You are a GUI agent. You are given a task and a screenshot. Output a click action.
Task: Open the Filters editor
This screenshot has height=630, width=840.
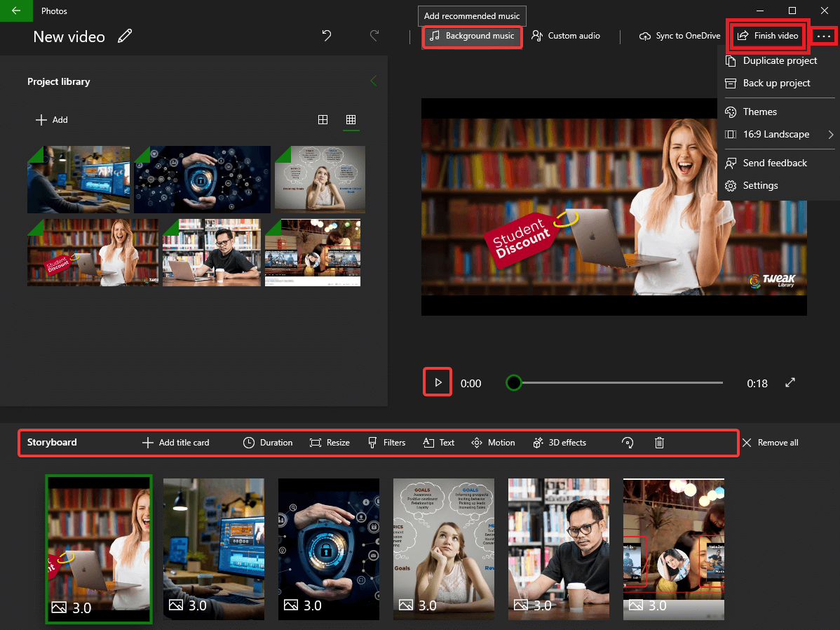[386, 443]
